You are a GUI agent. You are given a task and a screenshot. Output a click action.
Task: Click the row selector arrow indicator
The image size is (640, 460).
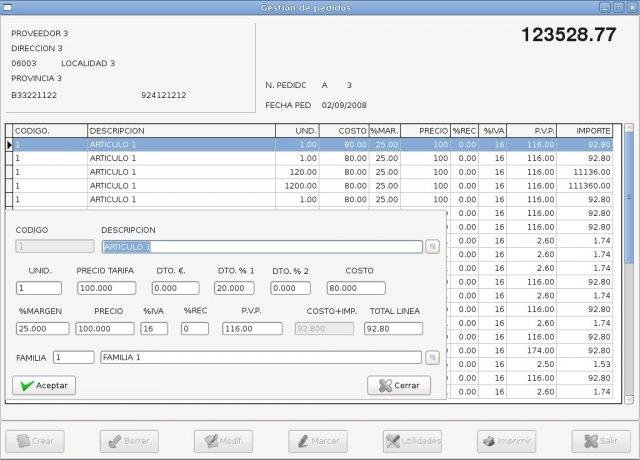tap(9, 144)
